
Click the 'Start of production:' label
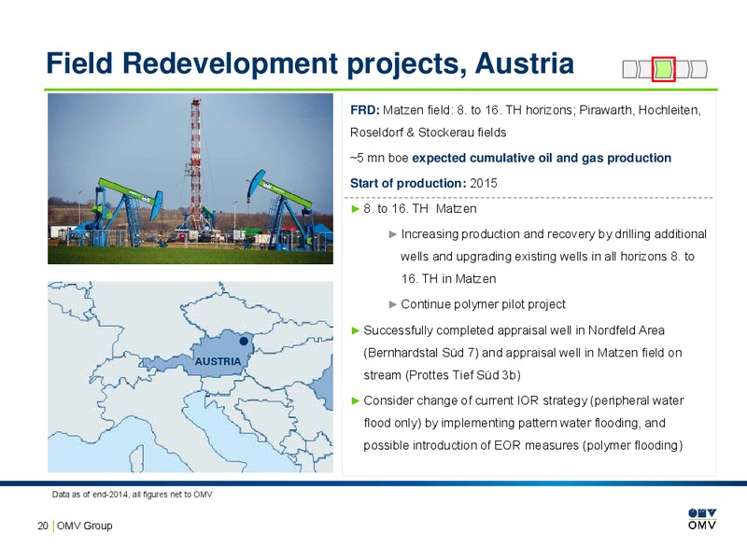coord(408,183)
